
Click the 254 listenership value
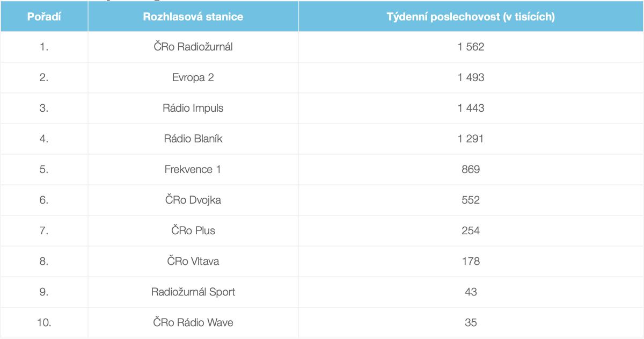(471, 230)
